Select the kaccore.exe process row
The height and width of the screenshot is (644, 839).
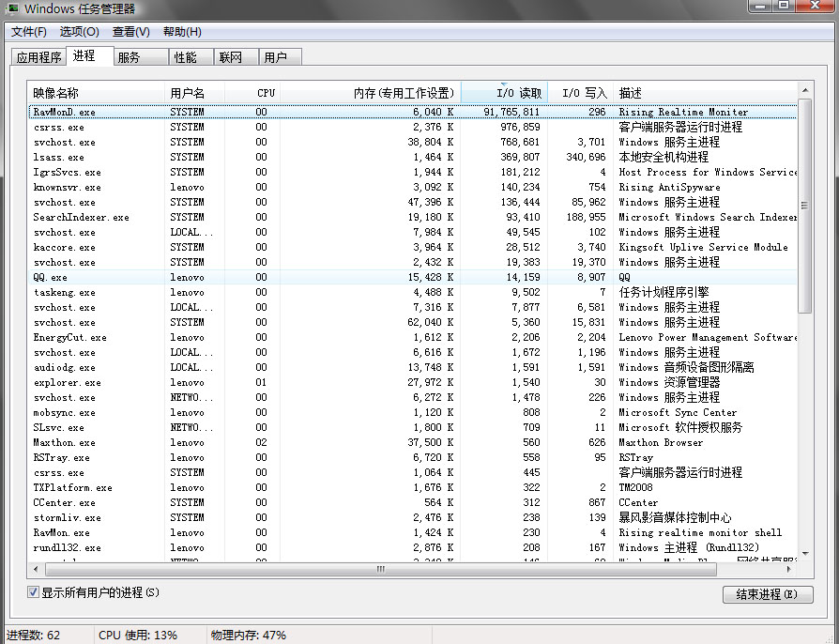[x=412, y=247]
